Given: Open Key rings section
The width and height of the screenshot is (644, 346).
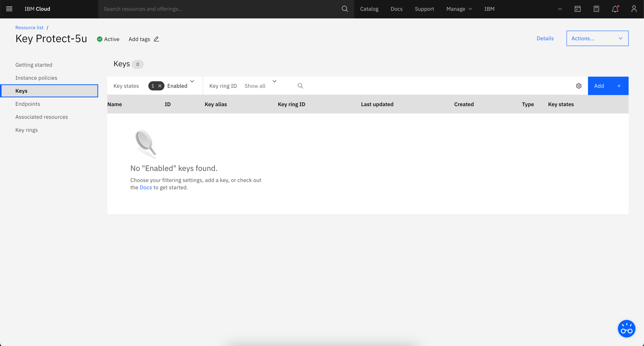Looking at the screenshot, I should pyautogui.click(x=26, y=130).
